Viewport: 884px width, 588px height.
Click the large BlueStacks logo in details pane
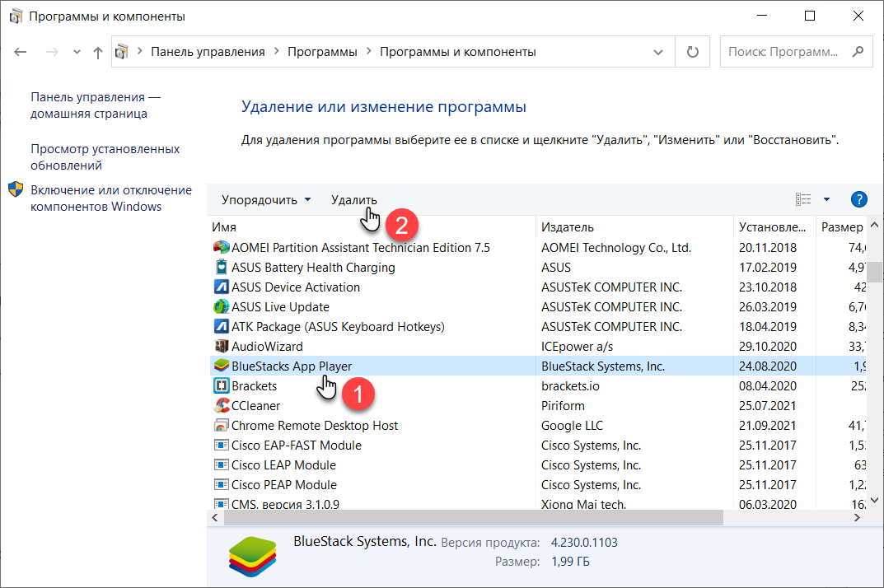tap(253, 557)
